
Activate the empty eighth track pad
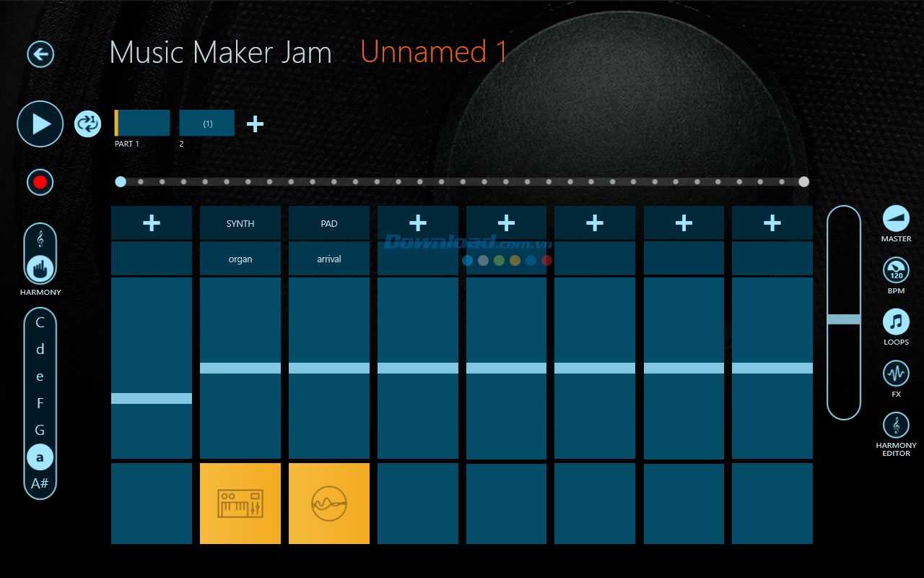click(x=772, y=504)
